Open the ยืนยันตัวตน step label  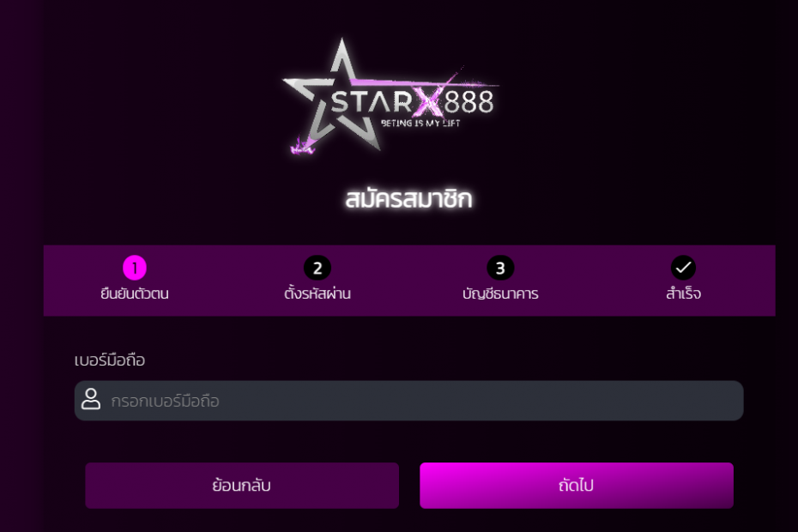[135, 293]
